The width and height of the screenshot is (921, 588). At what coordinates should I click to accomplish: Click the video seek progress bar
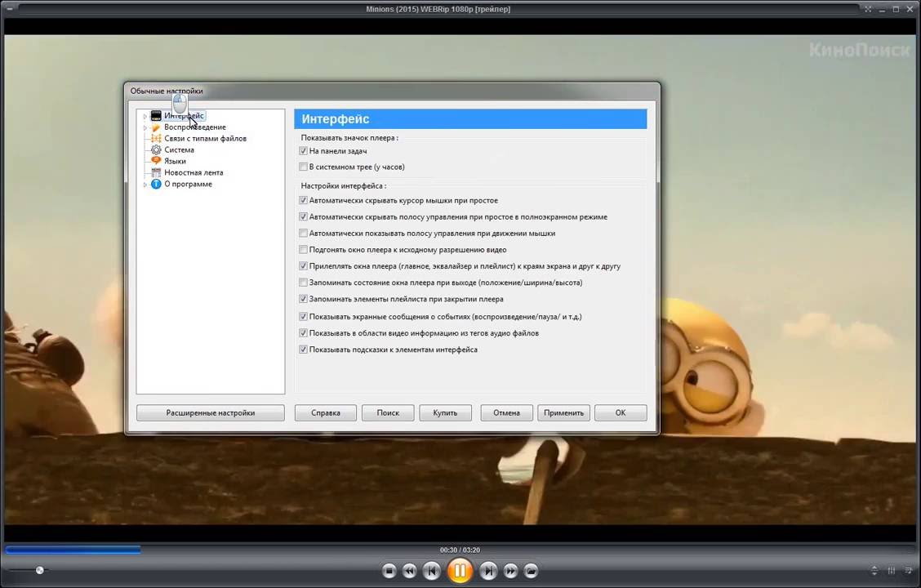tap(460, 550)
